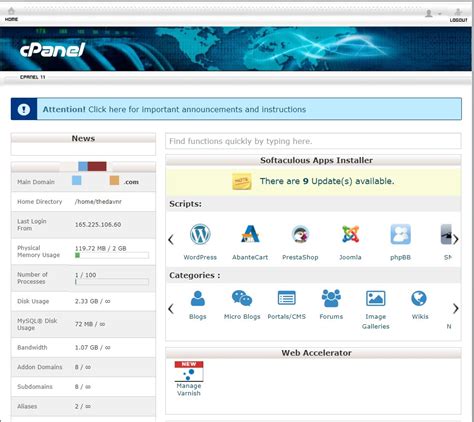Click the Home Directory value /home/thedavnr
This screenshot has width=474, height=422.
[x=98, y=202]
